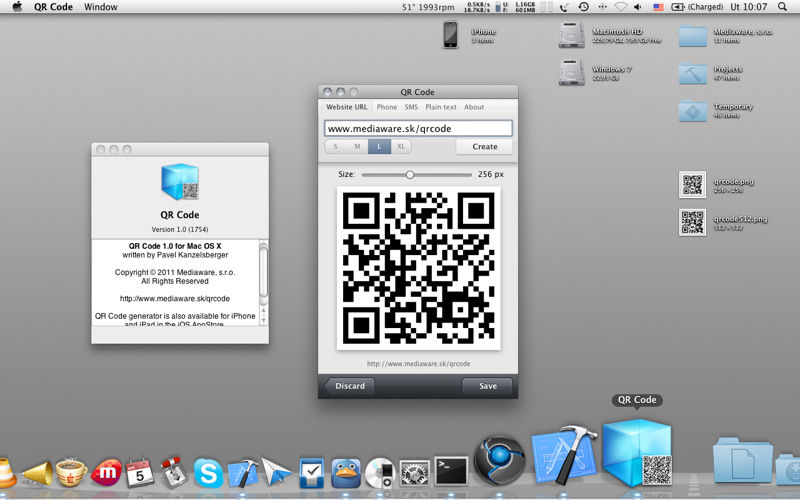Open the Things checkbox to-do dock icon
The width and height of the screenshot is (800, 500).
[311, 472]
